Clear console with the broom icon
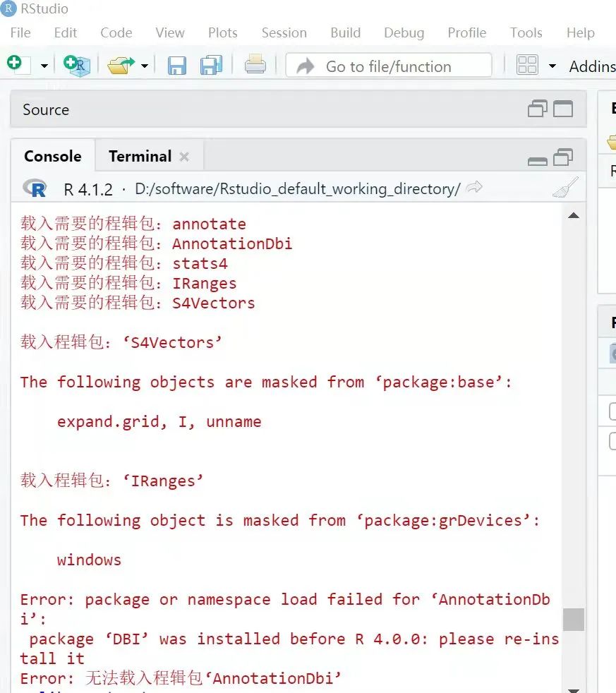The height and width of the screenshot is (693, 616). pos(565,188)
